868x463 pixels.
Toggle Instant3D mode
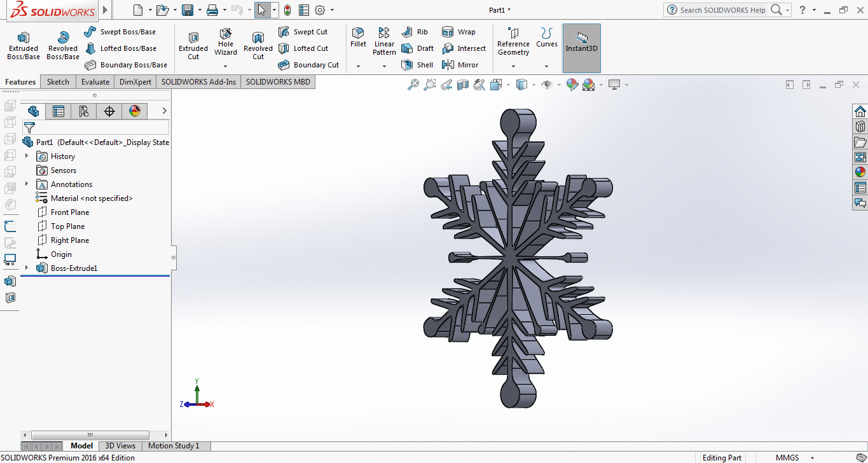(x=581, y=48)
